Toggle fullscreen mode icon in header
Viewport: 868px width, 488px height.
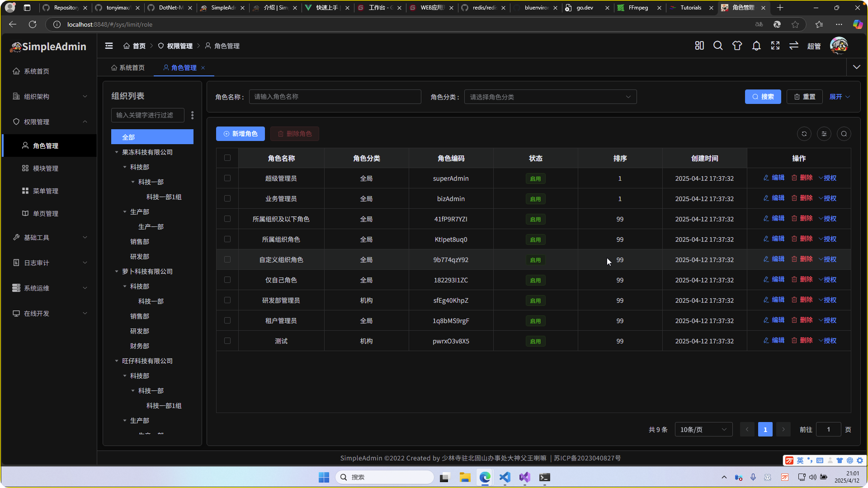coord(775,46)
